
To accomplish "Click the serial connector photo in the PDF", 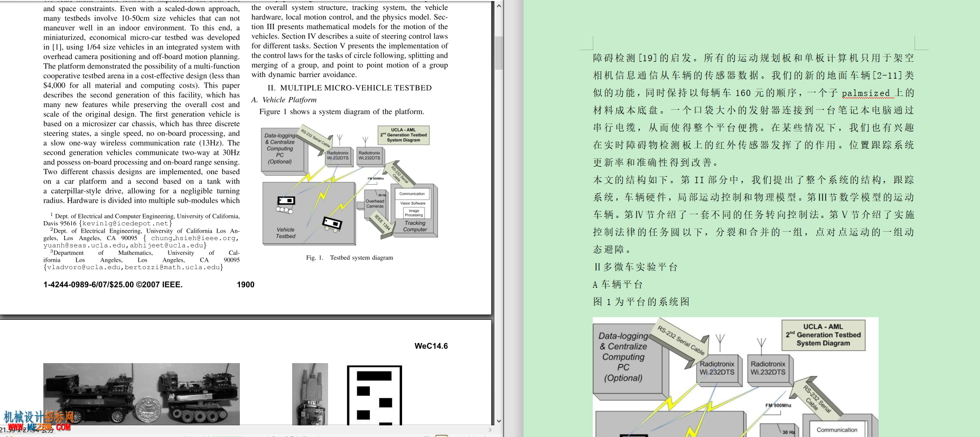I will pyautogui.click(x=310, y=394).
